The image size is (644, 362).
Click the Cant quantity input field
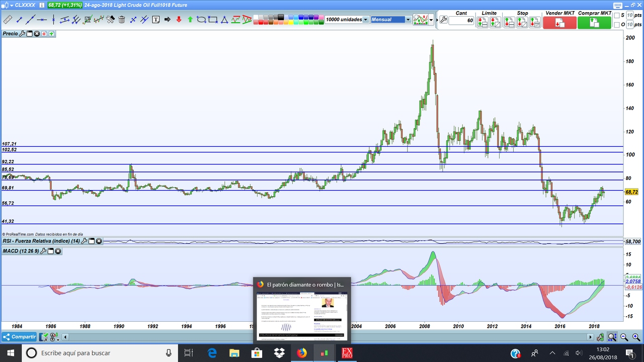461,20
